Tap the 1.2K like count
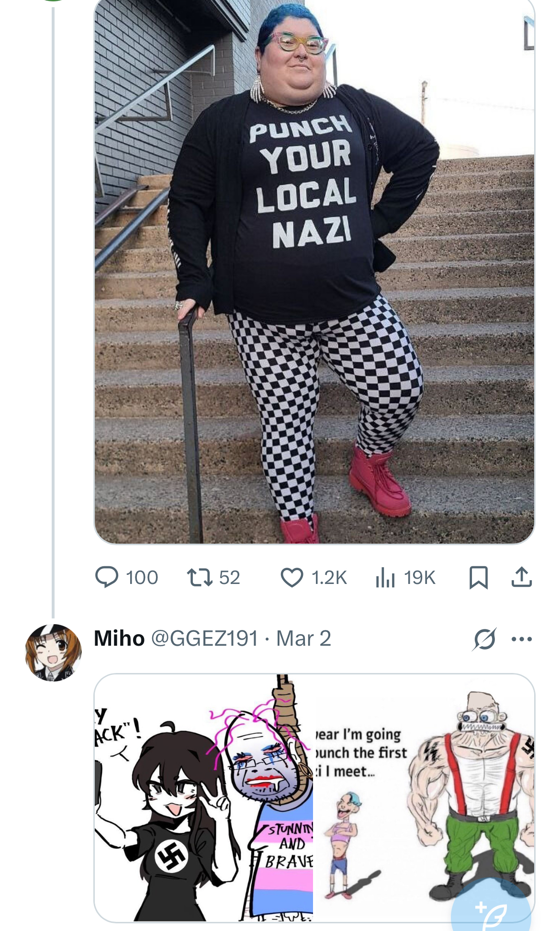The height and width of the screenshot is (931, 560). pyautogui.click(x=329, y=578)
